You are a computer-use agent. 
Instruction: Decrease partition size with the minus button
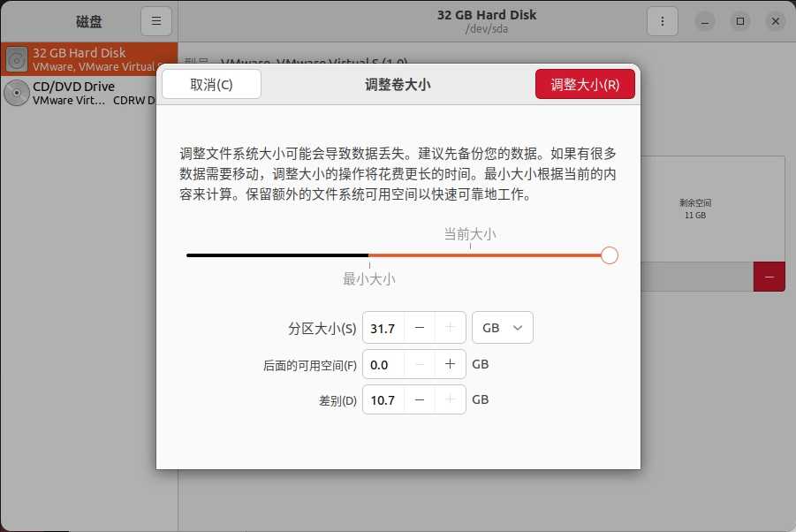tap(420, 328)
